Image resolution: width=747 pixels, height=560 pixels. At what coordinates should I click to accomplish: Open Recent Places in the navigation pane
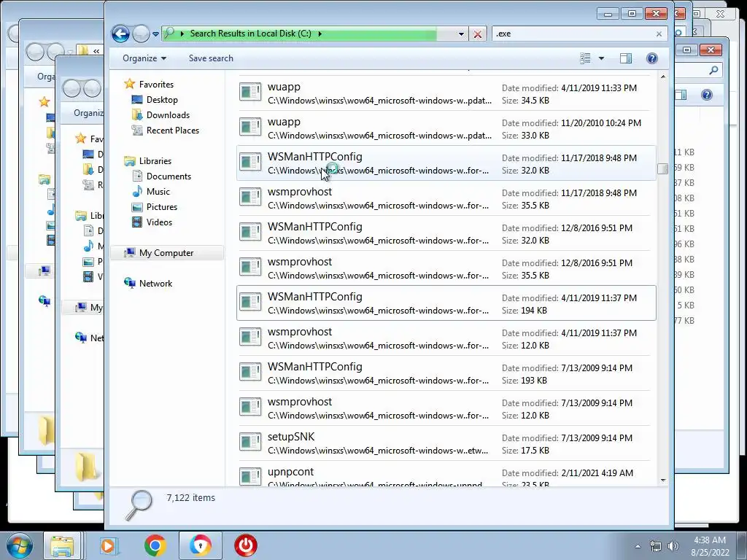pos(165,130)
